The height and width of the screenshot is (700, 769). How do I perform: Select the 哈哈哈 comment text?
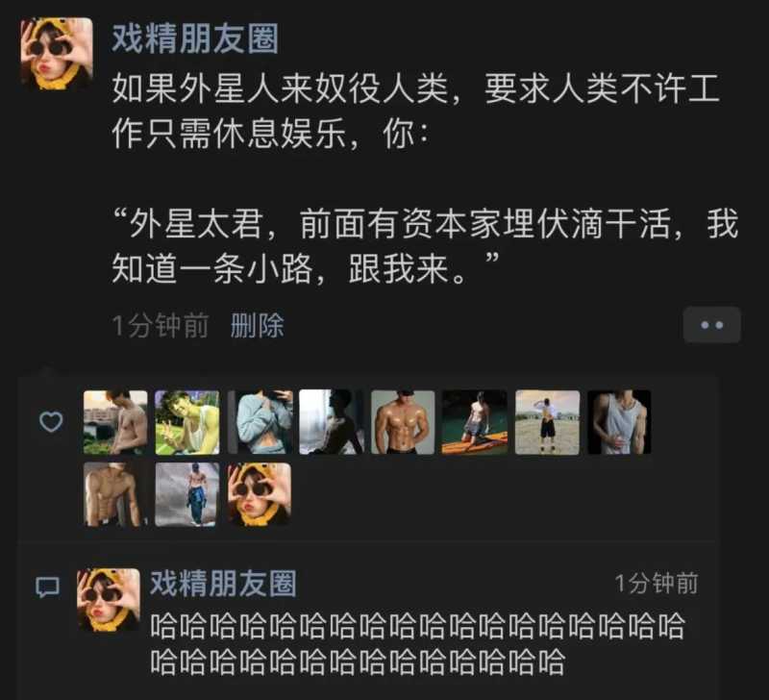pos(417,643)
